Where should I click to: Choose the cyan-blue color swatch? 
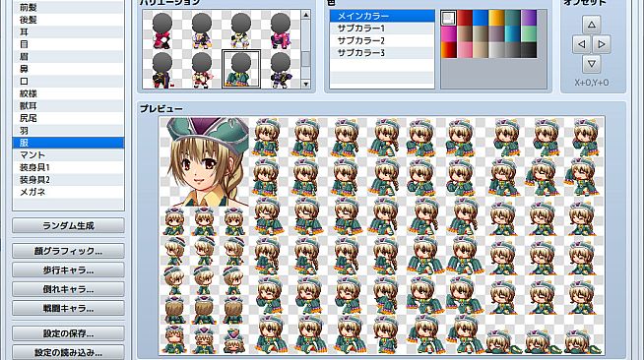(x=513, y=34)
